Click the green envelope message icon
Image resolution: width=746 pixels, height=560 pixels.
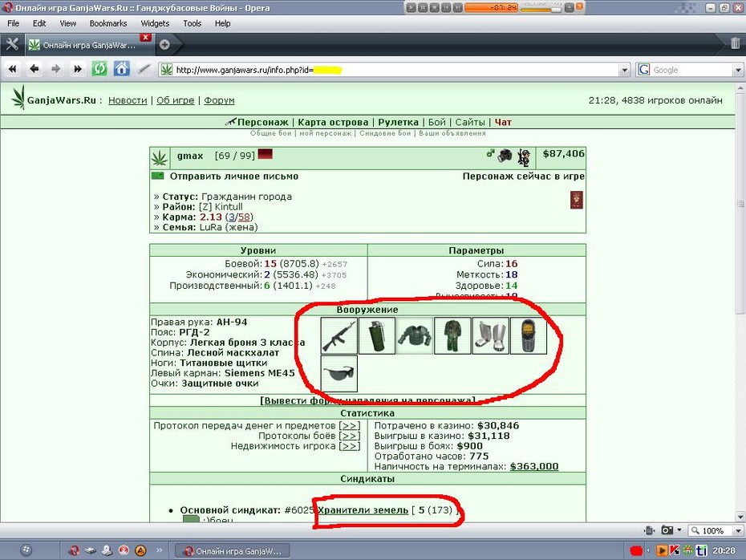[157, 176]
